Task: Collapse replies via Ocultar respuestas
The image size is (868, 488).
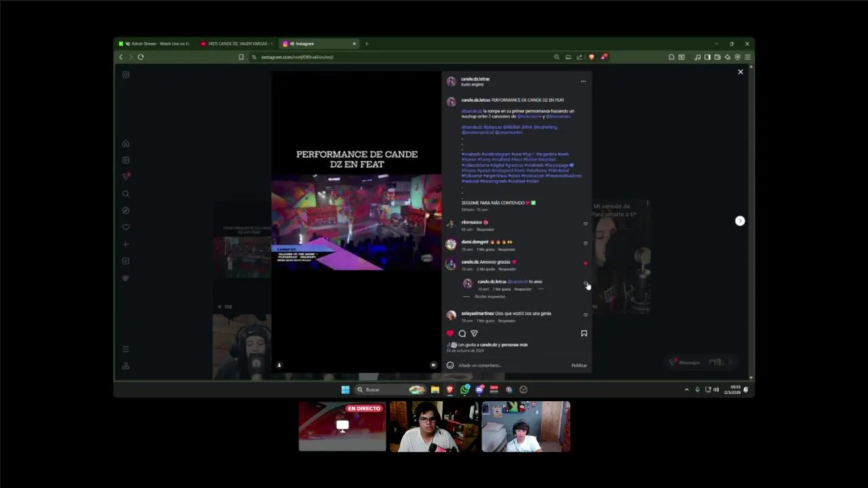Action: (x=490, y=297)
